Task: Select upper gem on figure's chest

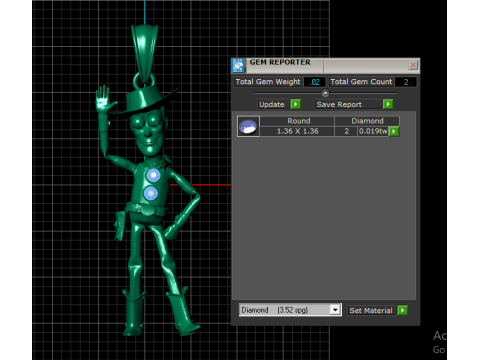Action: tap(153, 175)
